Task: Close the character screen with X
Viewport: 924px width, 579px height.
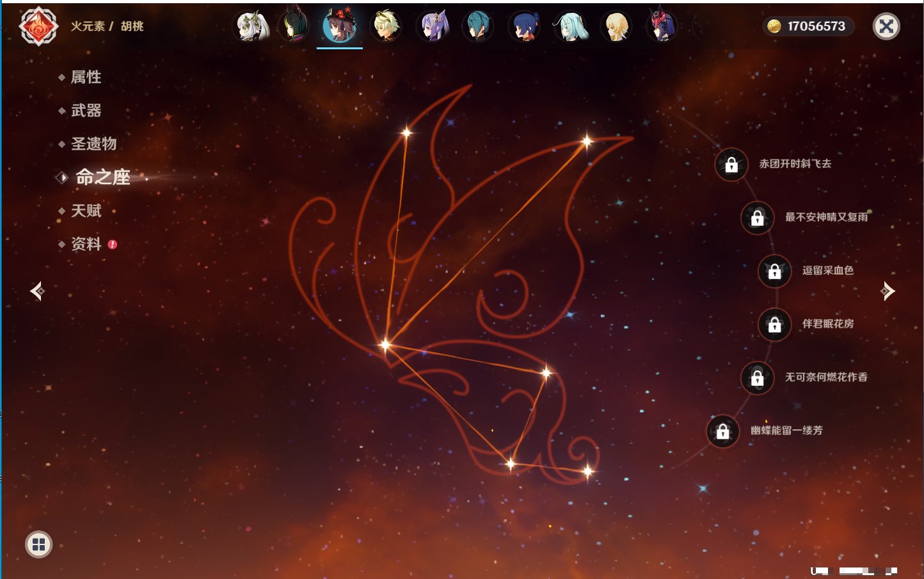Action: [x=886, y=26]
